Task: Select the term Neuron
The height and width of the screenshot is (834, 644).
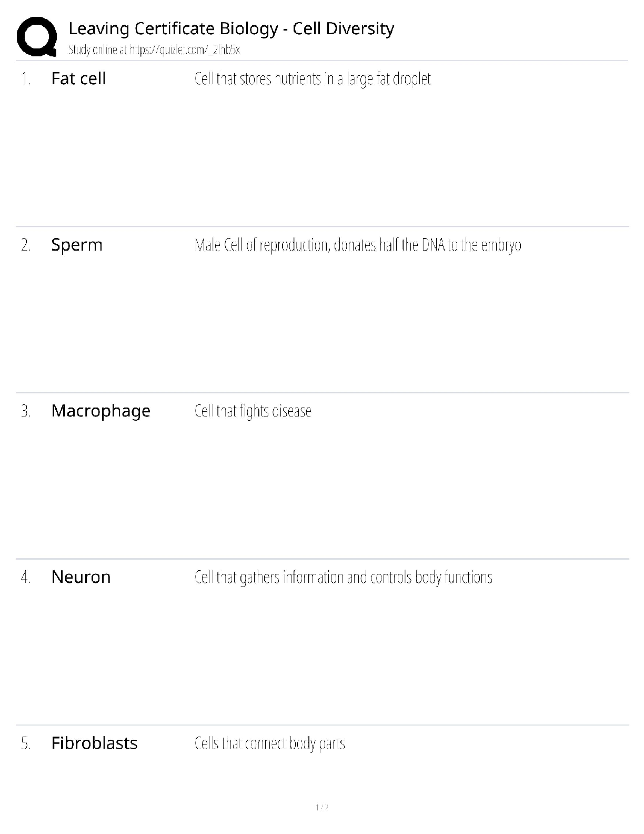Action: 81,577
